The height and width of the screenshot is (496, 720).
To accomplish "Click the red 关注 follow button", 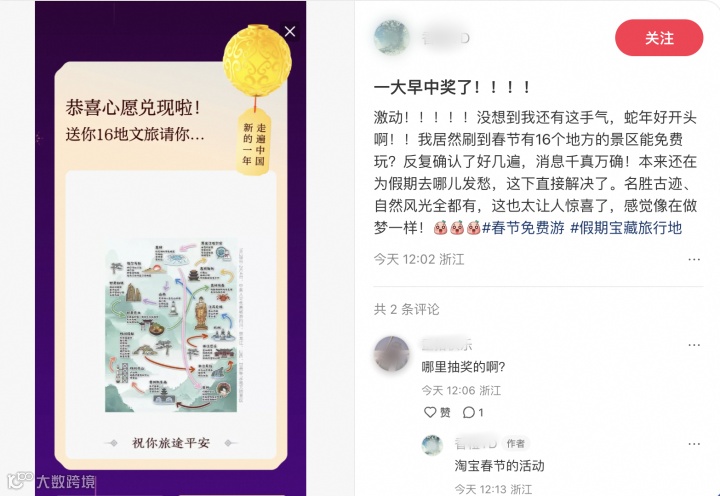I will [659, 38].
